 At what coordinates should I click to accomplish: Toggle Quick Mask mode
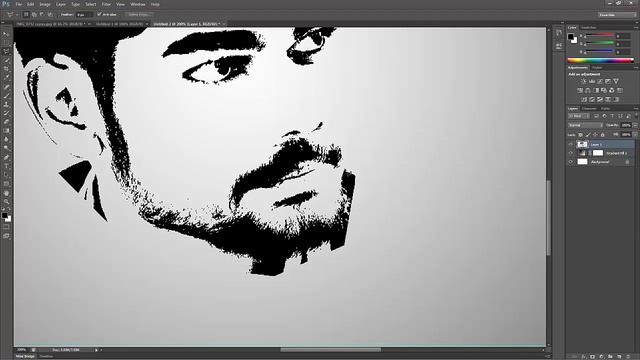coord(6,227)
